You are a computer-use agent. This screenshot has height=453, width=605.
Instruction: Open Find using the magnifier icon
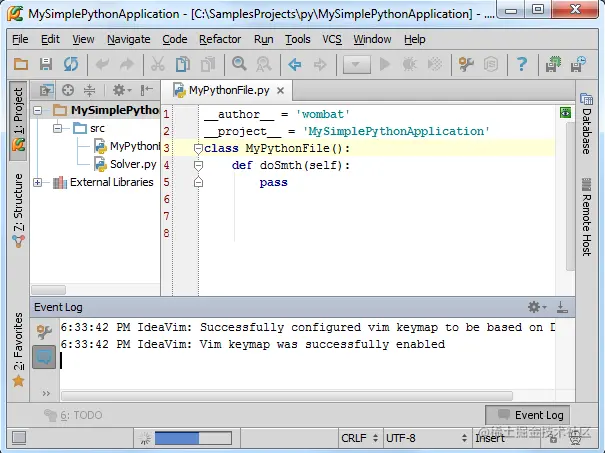click(239, 64)
